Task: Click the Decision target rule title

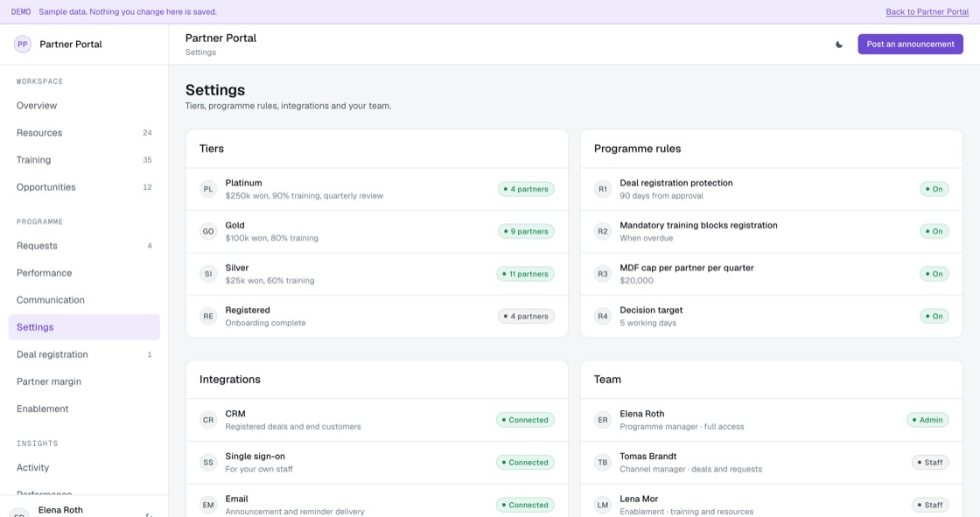Action: [x=651, y=311]
